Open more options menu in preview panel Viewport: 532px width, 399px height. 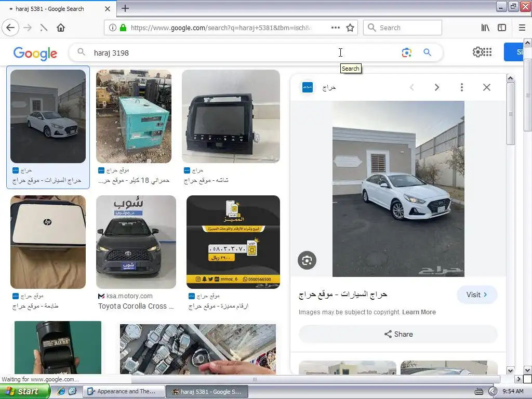point(462,87)
